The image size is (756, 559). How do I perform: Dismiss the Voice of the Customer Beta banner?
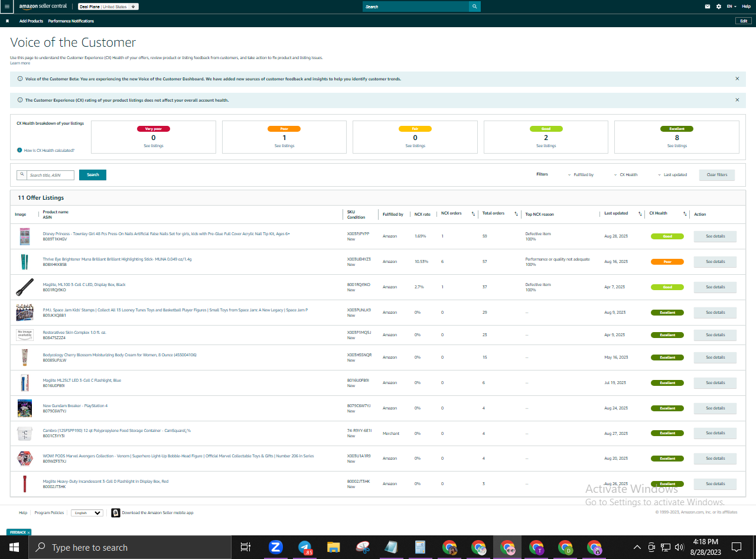point(737,79)
